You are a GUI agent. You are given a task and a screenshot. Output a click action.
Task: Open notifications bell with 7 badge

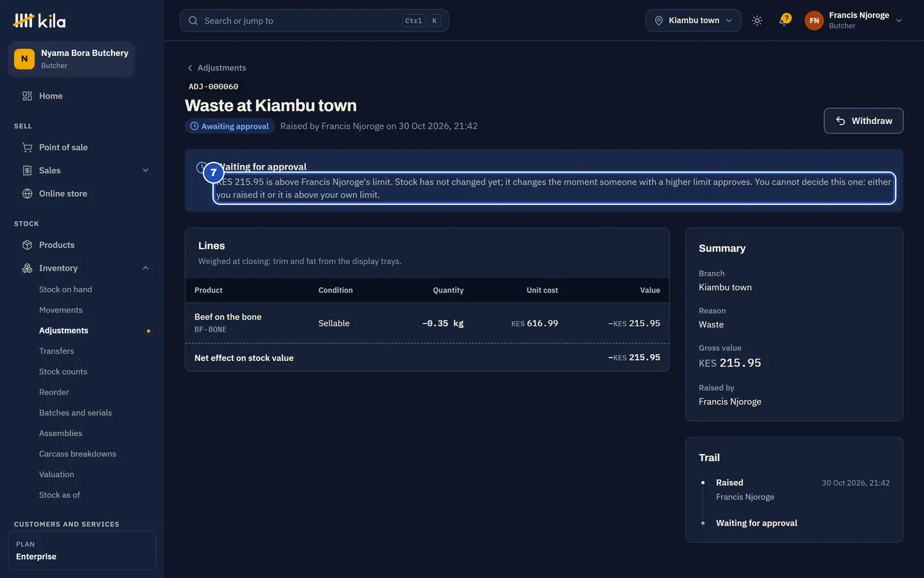point(783,21)
